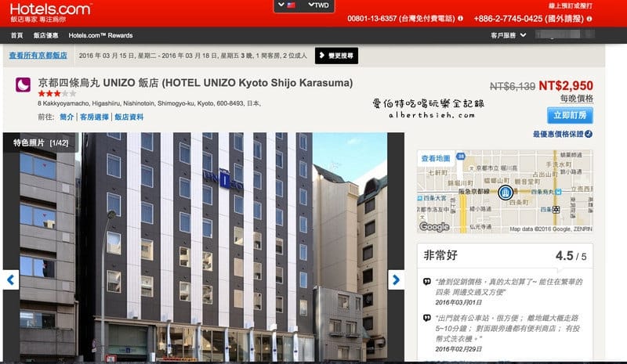Click checkmark icon beside price guarantee
Image resolution: width=627 pixels, height=364 pixels.
point(589,135)
